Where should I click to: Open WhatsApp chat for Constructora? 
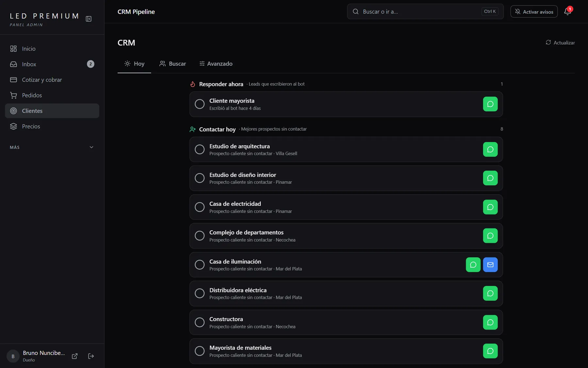(490, 322)
